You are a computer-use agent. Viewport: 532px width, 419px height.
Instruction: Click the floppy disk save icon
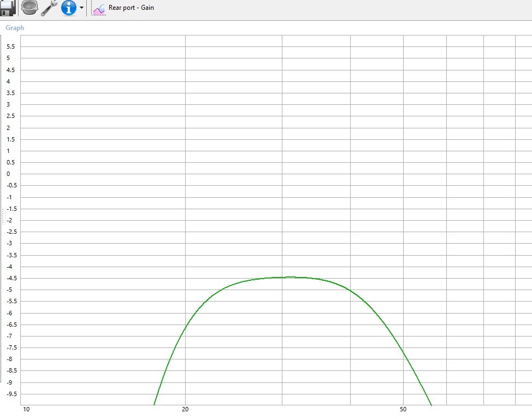pyautogui.click(x=8, y=8)
